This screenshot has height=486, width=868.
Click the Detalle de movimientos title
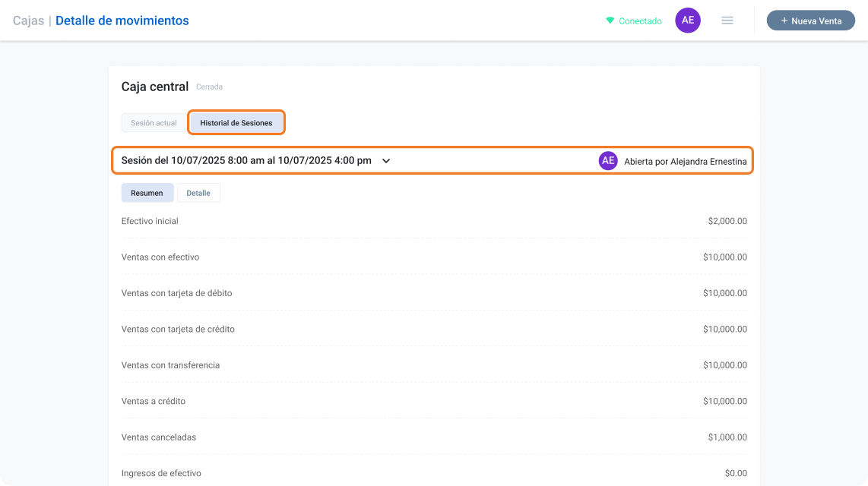point(122,21)
